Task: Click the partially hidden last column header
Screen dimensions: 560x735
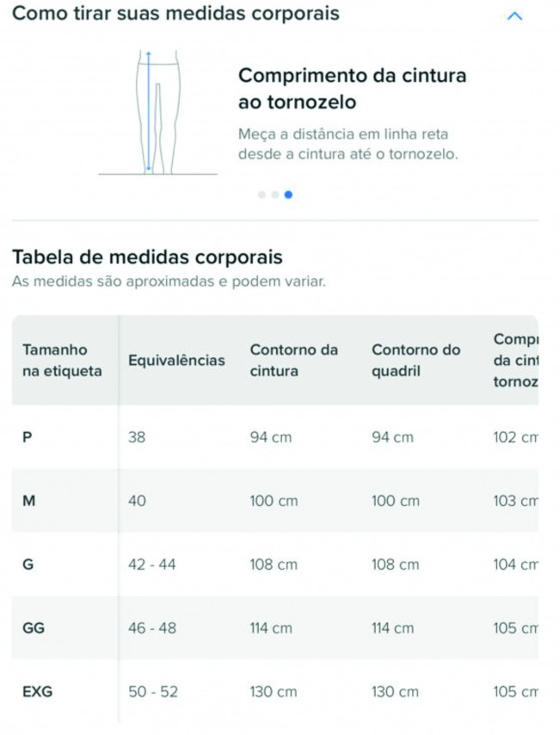Action: pos(515,360)
